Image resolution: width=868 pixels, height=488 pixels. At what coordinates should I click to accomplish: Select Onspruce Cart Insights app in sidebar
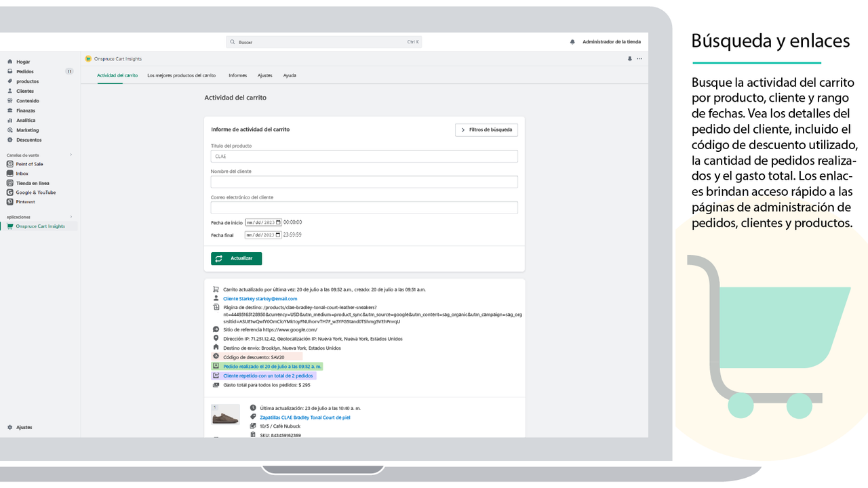click(41, 226)
